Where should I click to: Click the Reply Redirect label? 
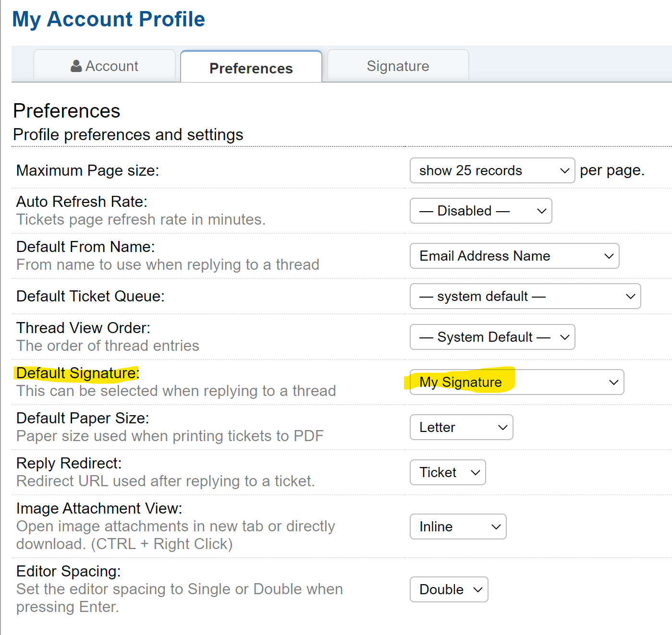coord(69,463)
